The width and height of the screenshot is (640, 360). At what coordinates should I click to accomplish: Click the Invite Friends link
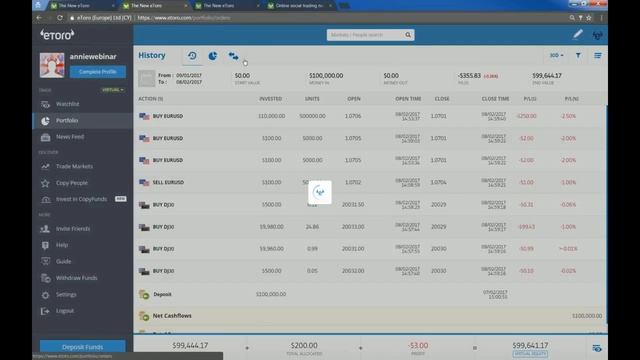73,229
